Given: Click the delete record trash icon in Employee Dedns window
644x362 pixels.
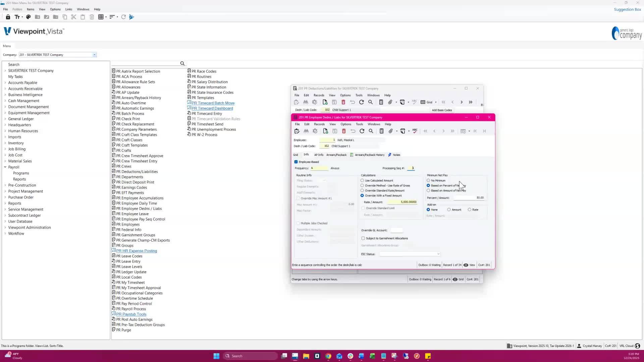Looking at the screenshot, I should pyautogui.click(x=344, y=131).
